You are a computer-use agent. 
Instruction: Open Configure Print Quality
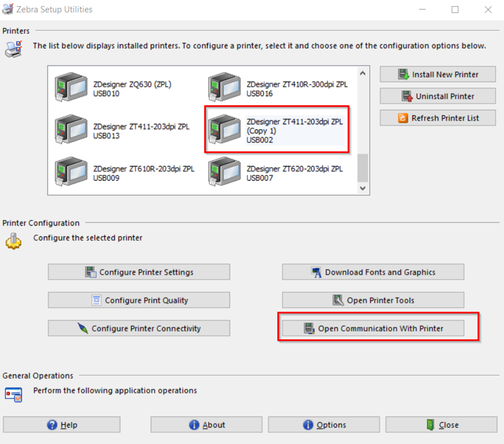point(139,300)
